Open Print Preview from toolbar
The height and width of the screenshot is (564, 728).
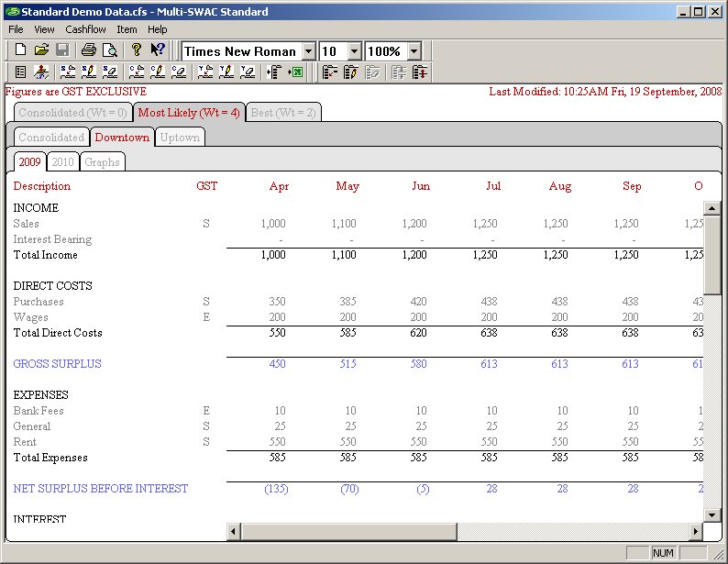point(109,50)
